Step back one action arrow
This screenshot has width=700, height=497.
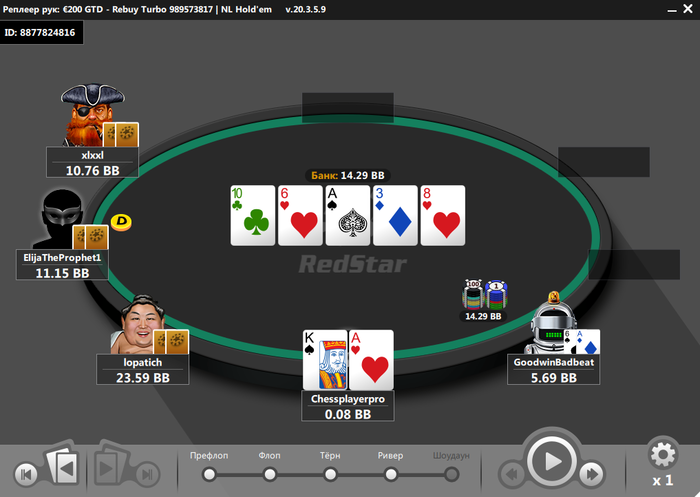pyautogui.click(x=512, y=474)
